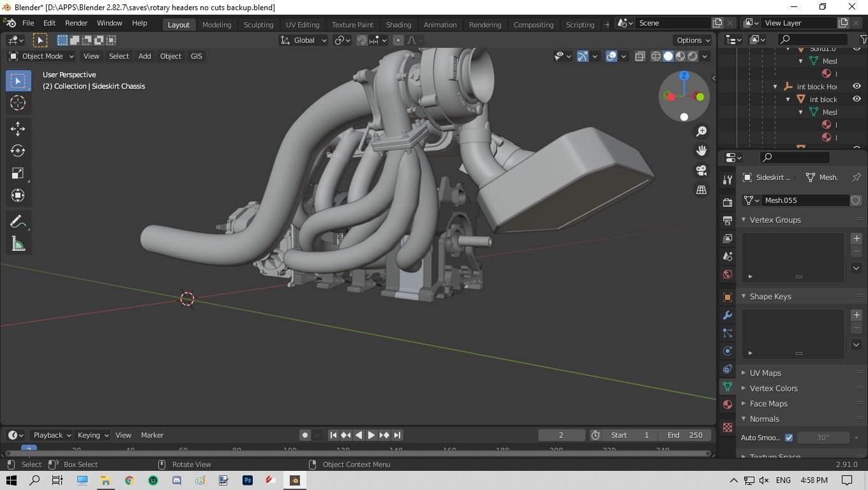Play the animation forward
868x490 pixels.
(371, 435)
